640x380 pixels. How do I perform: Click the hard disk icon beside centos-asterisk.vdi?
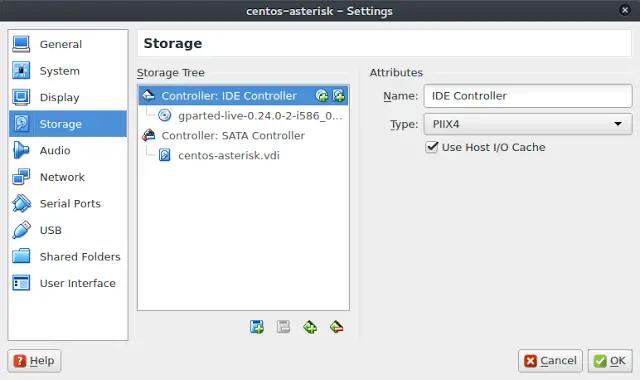pos(164,155)
